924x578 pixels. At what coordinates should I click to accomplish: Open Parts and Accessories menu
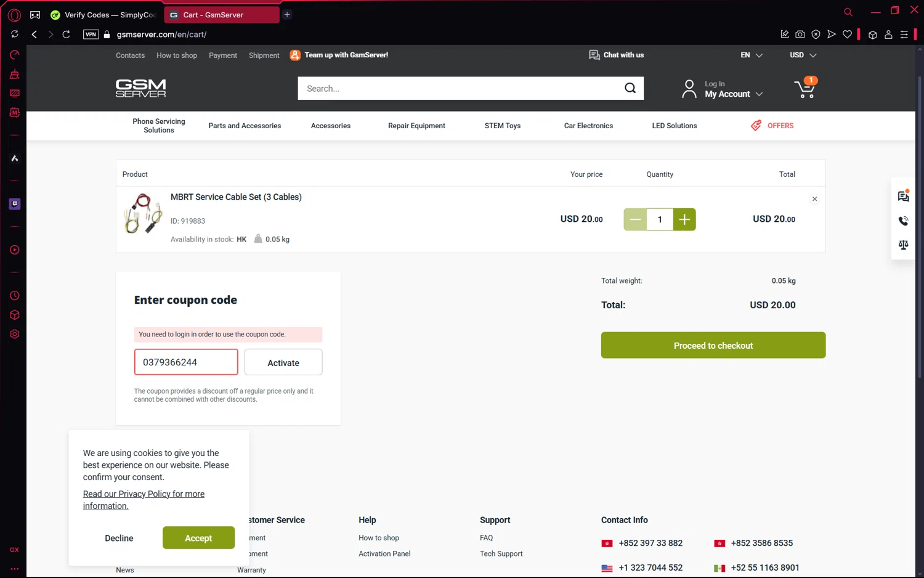click(x=245, y=126)
